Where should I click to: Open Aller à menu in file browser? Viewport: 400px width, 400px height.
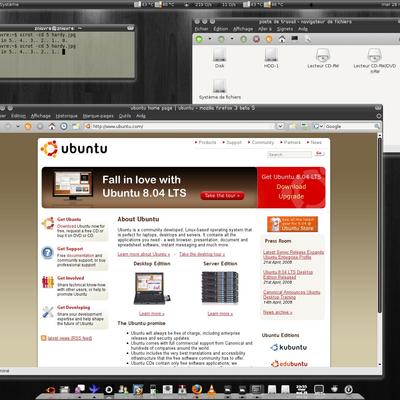(x=265, y=29)
